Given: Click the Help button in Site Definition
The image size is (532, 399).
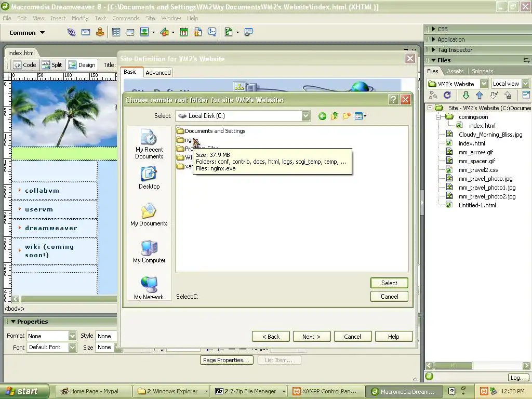Looking at the screenshot, I should pos(394,337).
